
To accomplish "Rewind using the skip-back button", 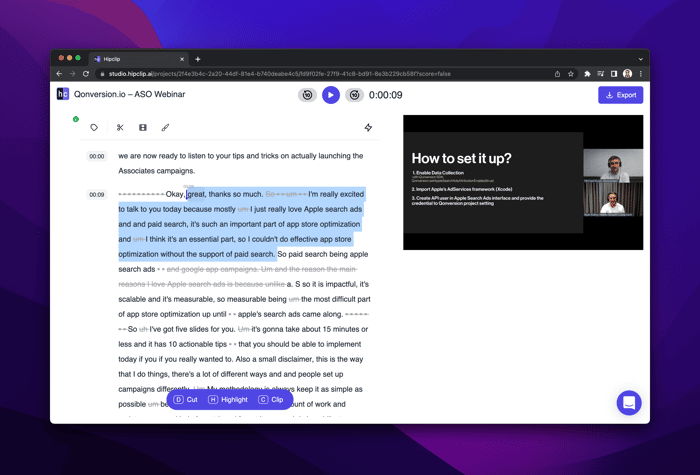I will click(307, 95).
